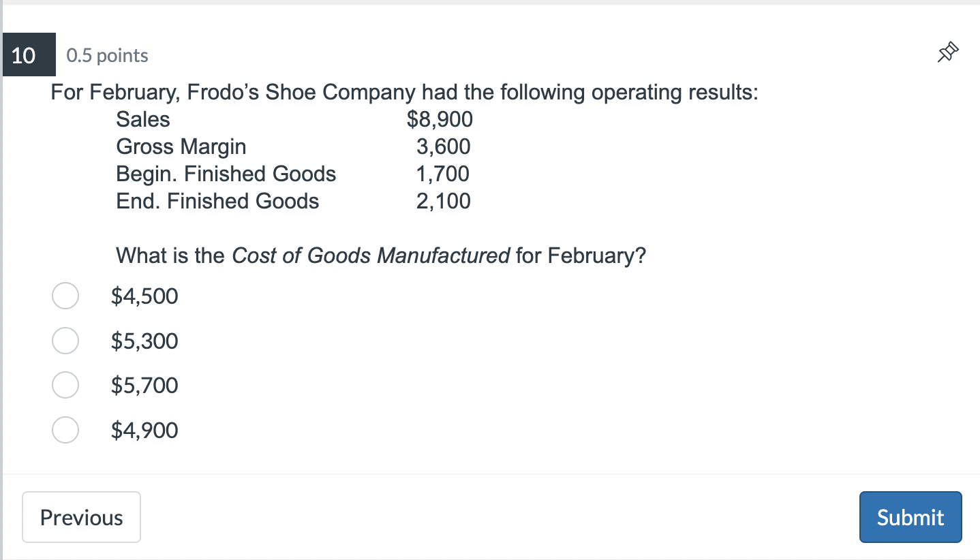Click the dark question number badge showing 10
980x560 pixels.
tap(29, 55)
